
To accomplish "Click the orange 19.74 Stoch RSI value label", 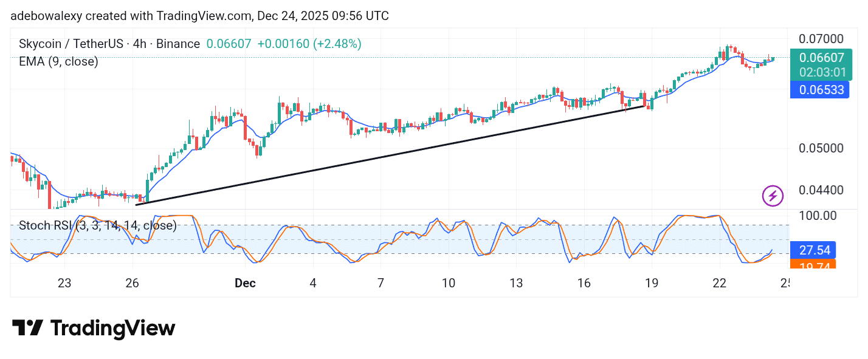I will tap(815, 265).
